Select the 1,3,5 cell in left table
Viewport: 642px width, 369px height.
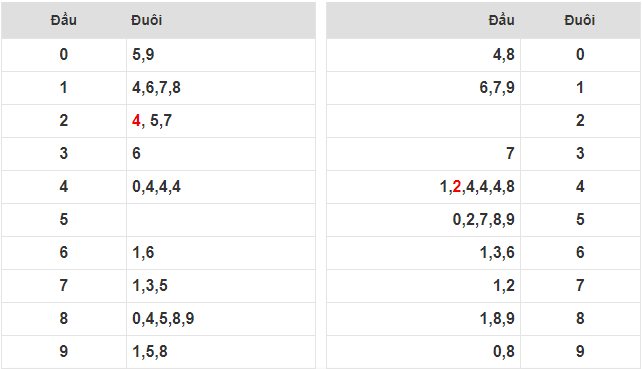pos(221,285)
